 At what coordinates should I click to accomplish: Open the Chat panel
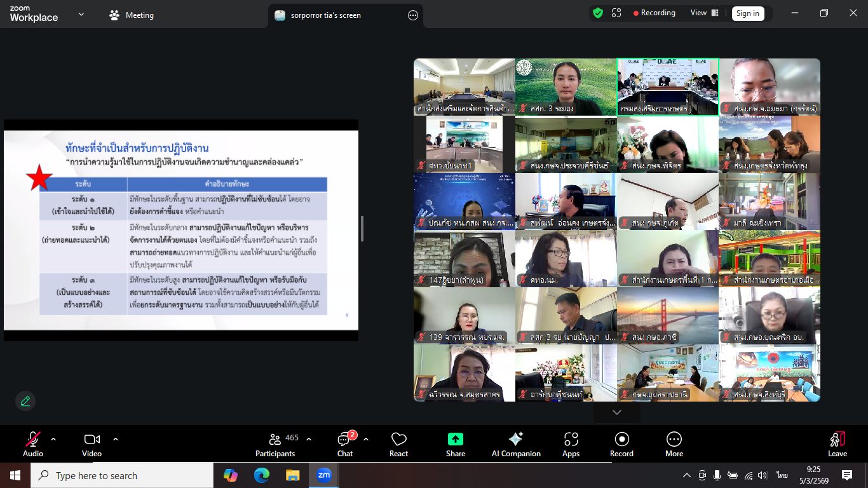pyautogui.click(x=345, y=444)
